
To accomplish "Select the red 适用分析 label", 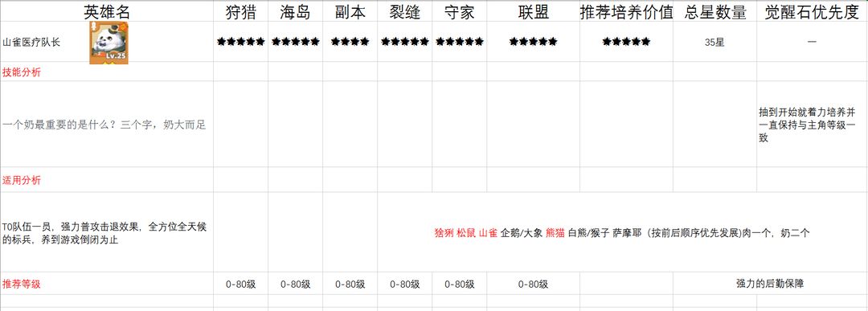I will [22, 180].
